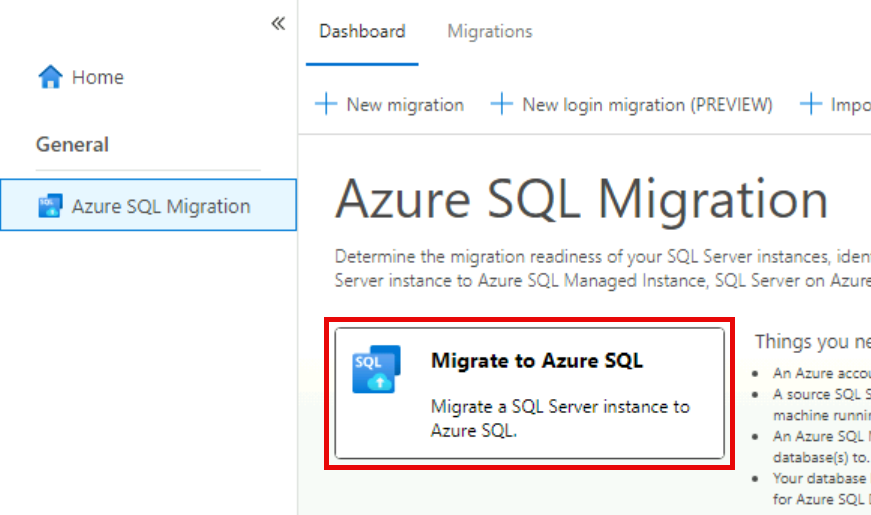Switch to the Dashboard tab
The height and width of the screenshot is (515, 871).
[x=362, y=32]
